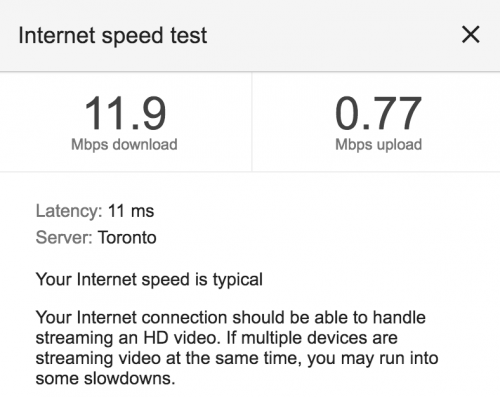Select the Mbps upload label
The image size is (500, 397).
pos(378,145)
